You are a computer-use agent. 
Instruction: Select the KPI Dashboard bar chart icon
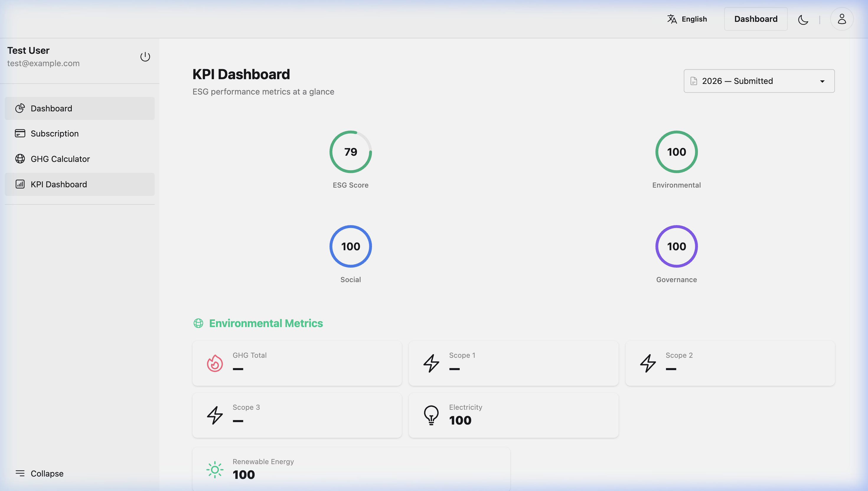coord(20,184)
